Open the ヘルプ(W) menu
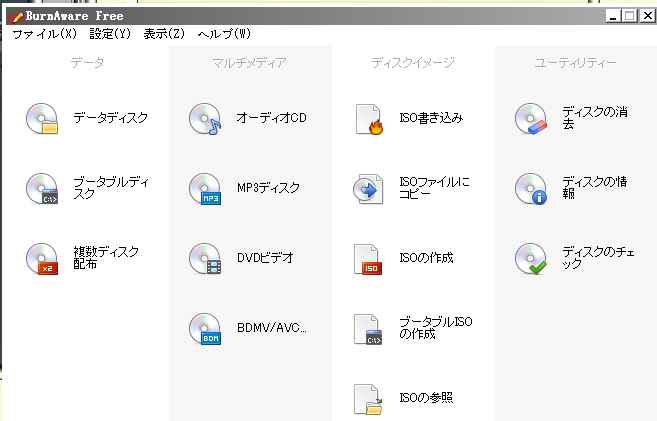This screenshot has width=657, height=421. click(x=224, y=34)
